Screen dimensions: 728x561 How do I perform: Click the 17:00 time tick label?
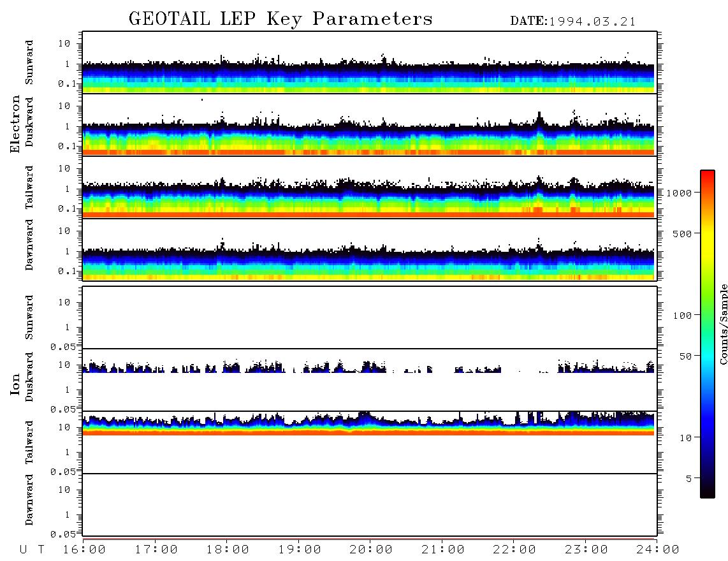point(156,550)
